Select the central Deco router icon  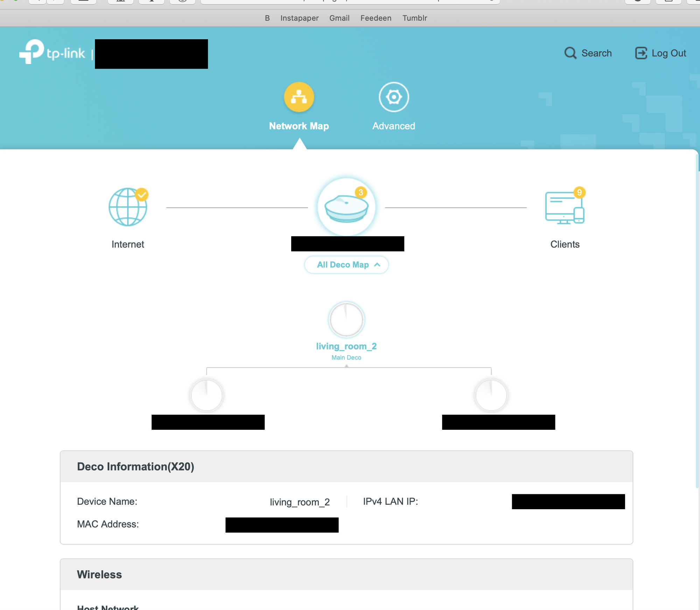coord(346,207)
